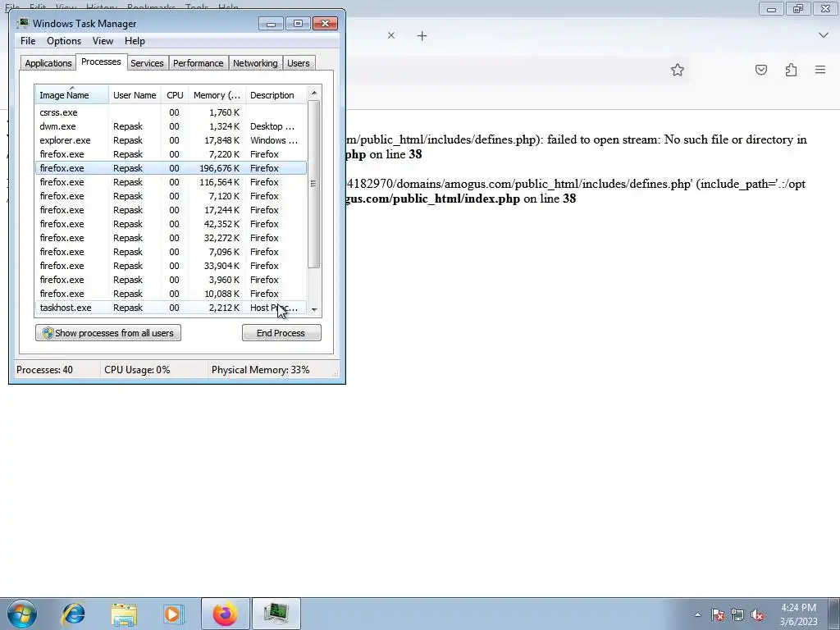Open File menu in Task Manager
The height and width of the screenshot is (630, 840).
28,41
